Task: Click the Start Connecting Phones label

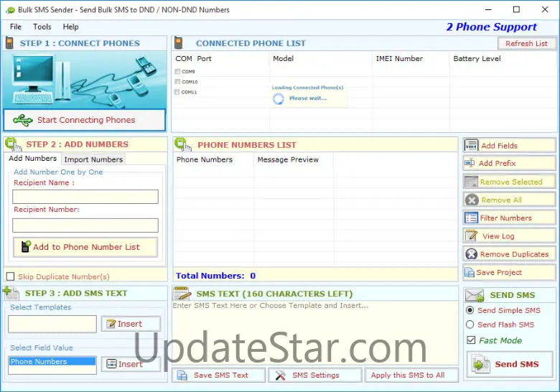Action: [x=86, y=120]
